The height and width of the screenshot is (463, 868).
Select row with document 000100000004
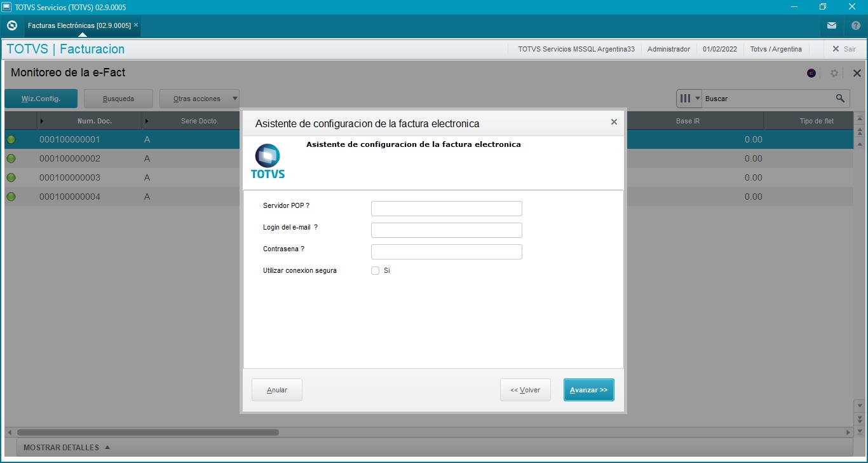(428, 197)
